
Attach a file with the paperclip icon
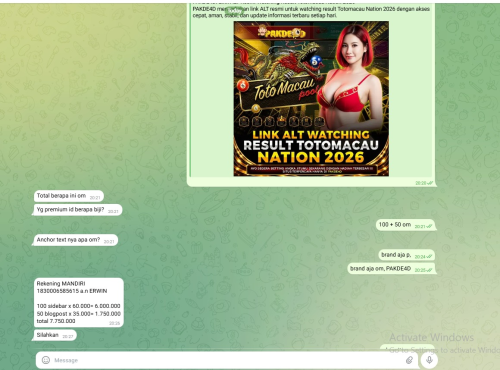409,360
